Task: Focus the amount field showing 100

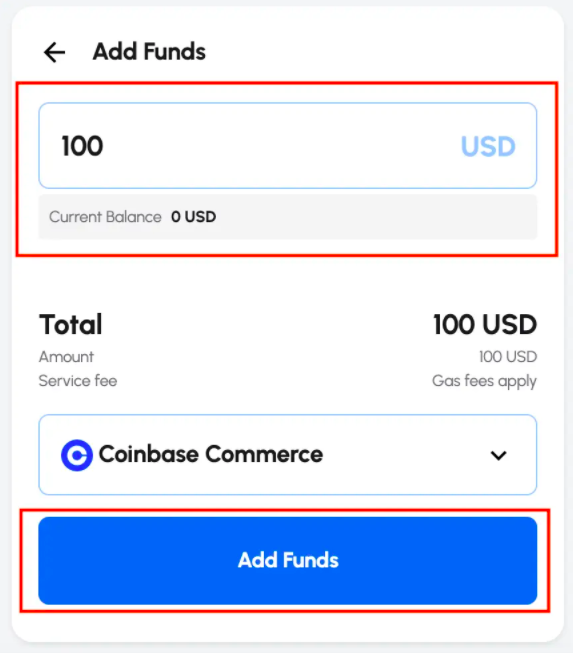Action: click(x=287, y=145)
